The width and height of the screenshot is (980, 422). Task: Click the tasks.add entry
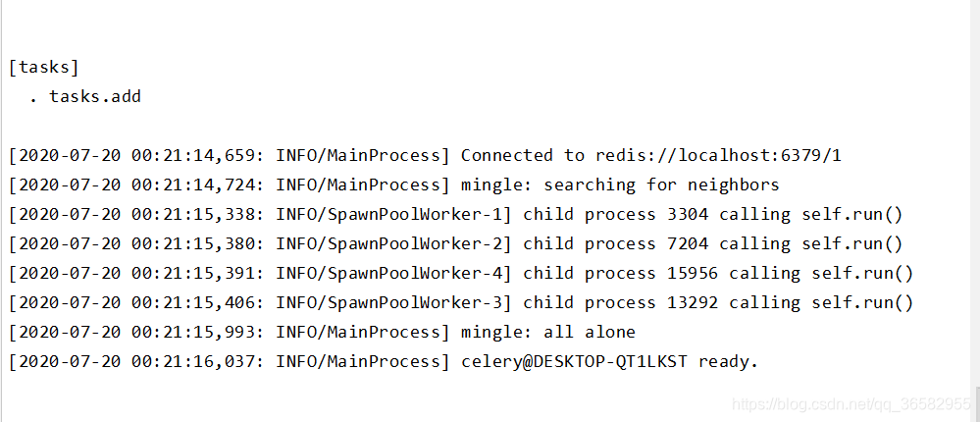(95, 96)
